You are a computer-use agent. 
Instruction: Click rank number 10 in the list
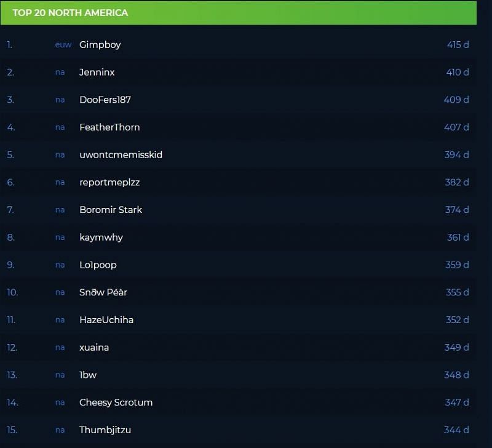12,292
